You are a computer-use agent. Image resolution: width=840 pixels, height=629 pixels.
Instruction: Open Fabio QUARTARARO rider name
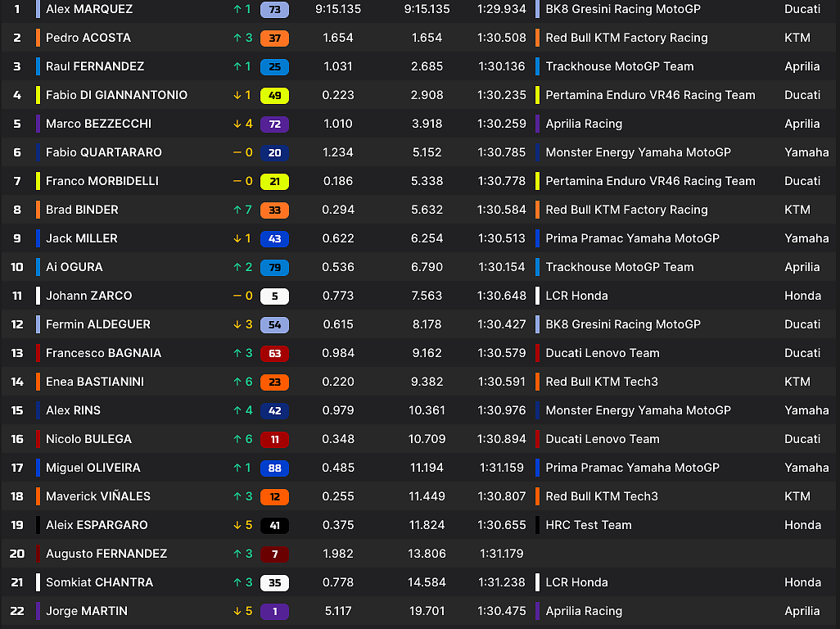104,152
